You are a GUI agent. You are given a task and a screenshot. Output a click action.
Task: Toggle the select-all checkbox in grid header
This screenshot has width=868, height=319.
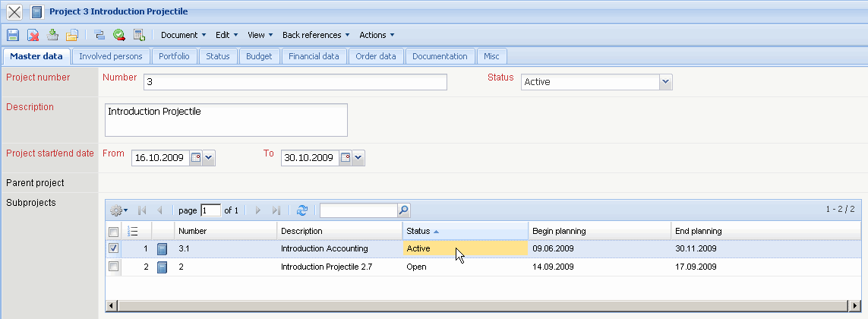pyautogui.click(x=113, y=231)
